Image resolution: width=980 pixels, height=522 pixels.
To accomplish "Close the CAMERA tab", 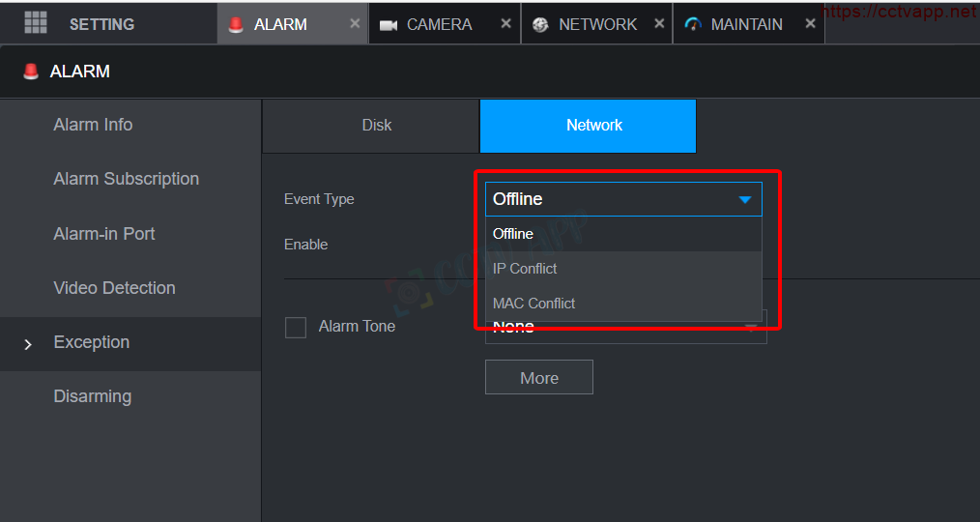I will [x=505, y=23].
